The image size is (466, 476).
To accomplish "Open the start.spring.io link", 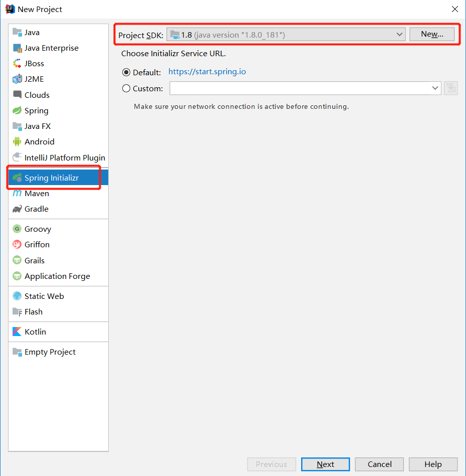I will (207, 72).
